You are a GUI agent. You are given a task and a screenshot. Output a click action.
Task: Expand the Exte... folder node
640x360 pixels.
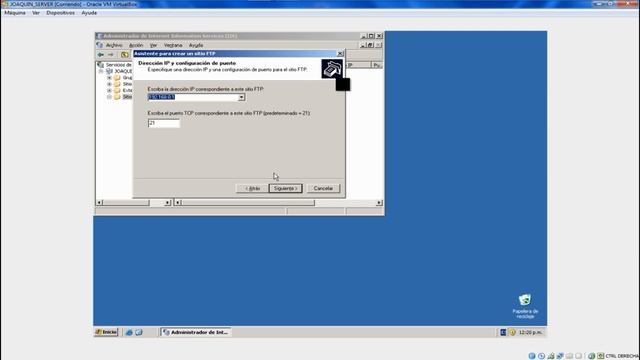pos(109,90)
